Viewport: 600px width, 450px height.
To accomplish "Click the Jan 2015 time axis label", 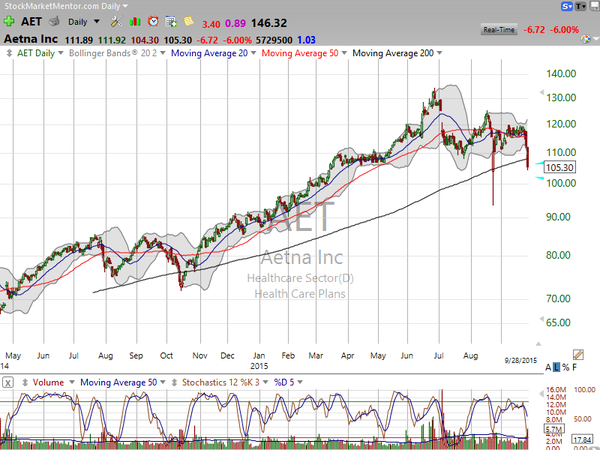I will point(259,360).
